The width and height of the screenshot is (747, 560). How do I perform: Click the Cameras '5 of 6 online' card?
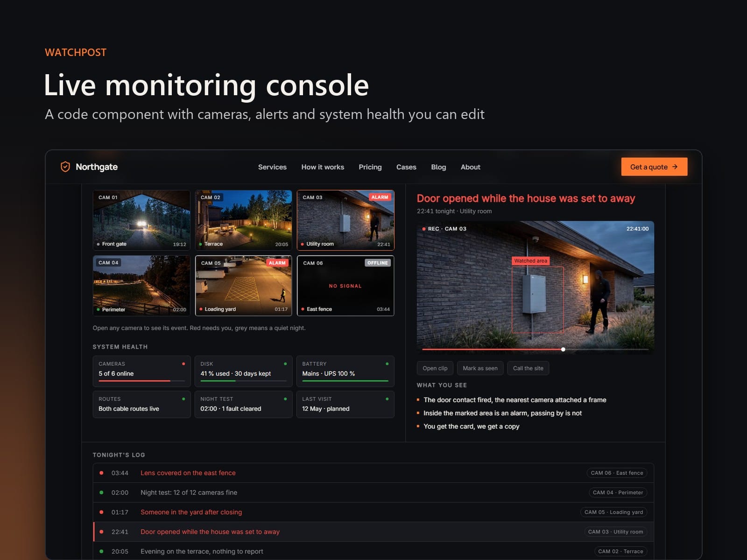click(x=141, y=371)
